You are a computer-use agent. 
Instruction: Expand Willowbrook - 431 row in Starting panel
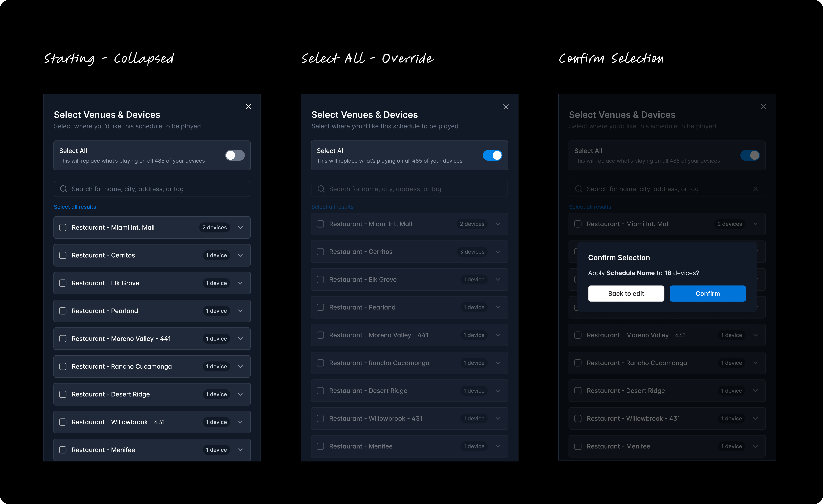pos(241,422)
